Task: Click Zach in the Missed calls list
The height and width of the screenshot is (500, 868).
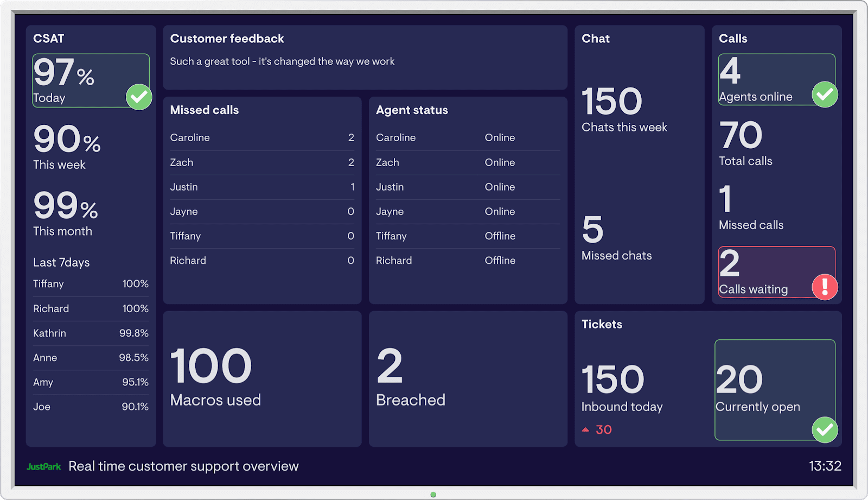Action: (x=181, y=162)
